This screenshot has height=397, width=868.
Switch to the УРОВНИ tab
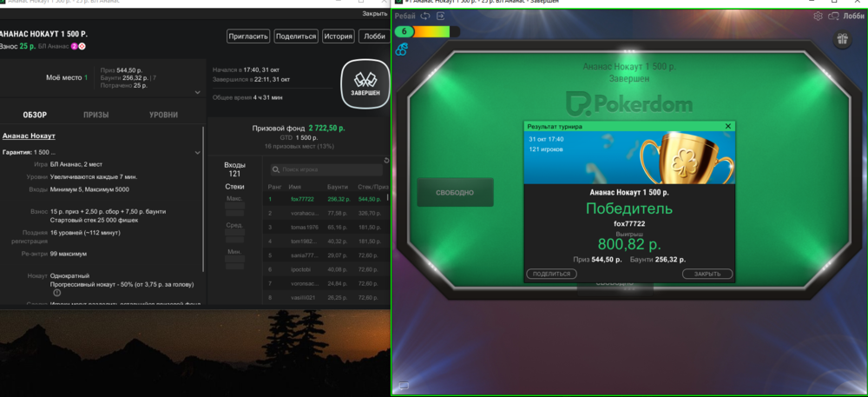click(163, 115)
